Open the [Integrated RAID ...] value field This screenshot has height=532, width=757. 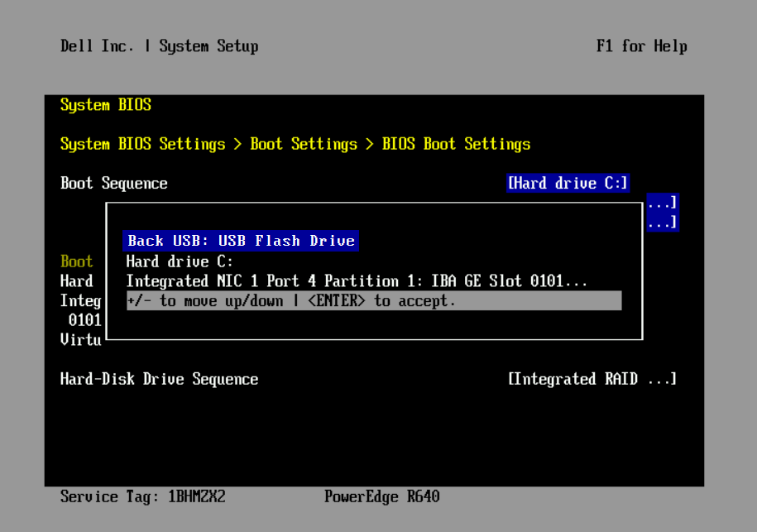click(592, 379)
